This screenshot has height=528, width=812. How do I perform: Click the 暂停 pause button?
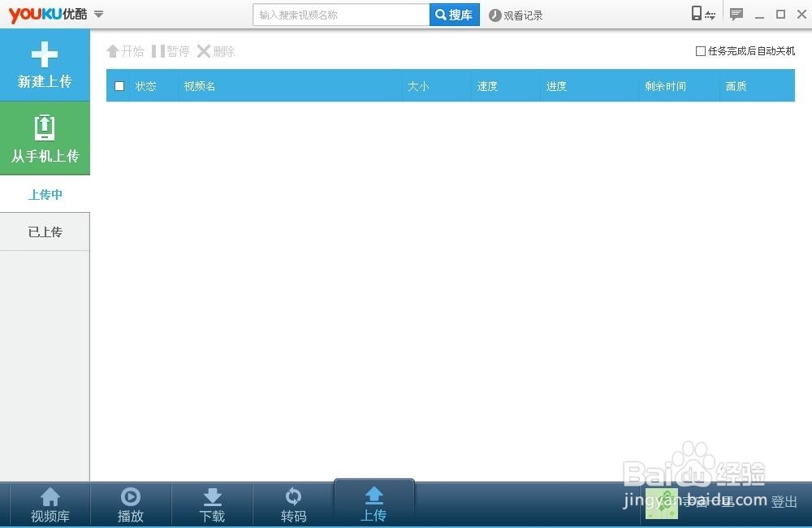(x=171, y=51)
